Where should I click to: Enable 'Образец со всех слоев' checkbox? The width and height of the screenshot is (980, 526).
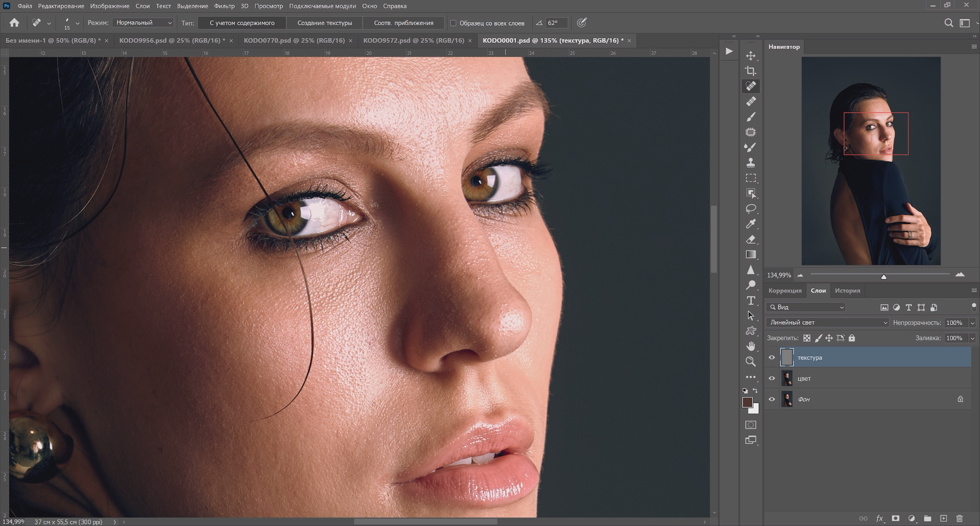pos(453,23)
